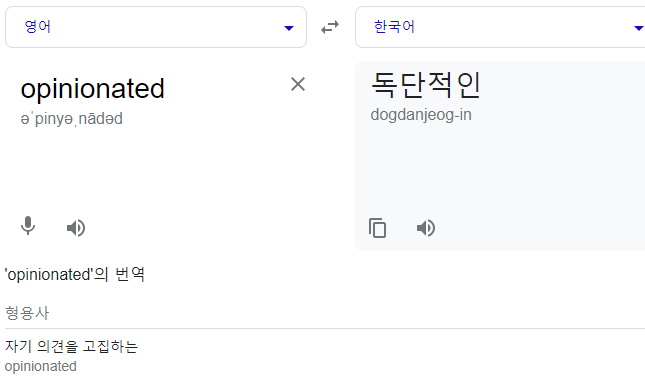Select the 자기 의견을 고집하는 translation entry
Viewport: 645px width, 384px height.
[71, 346]
